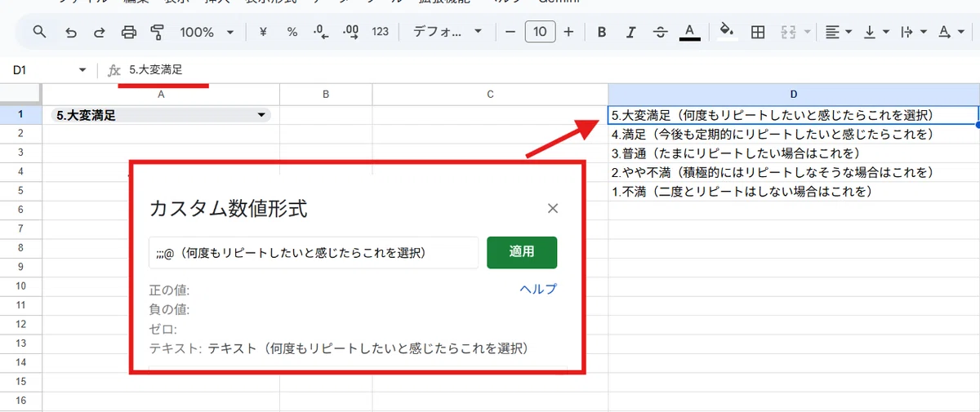Select cell with 5.大変満足（何度も… text

coord(794,115)
